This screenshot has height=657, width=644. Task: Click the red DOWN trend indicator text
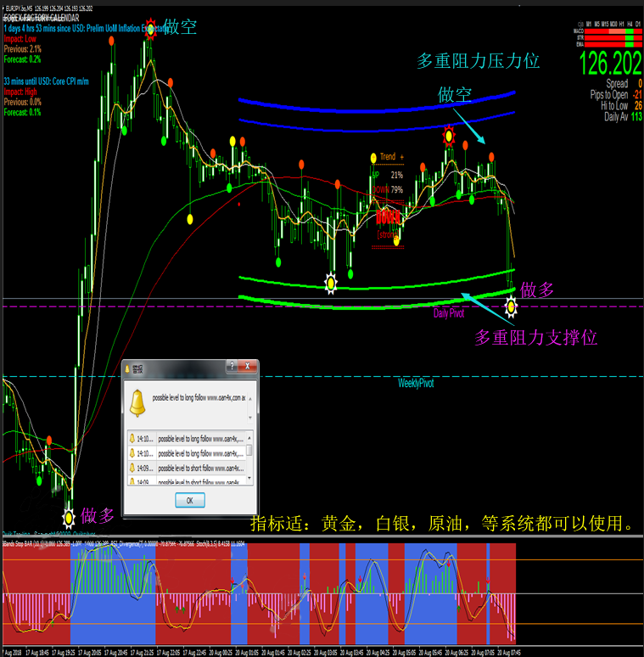[x=388, y=217]
